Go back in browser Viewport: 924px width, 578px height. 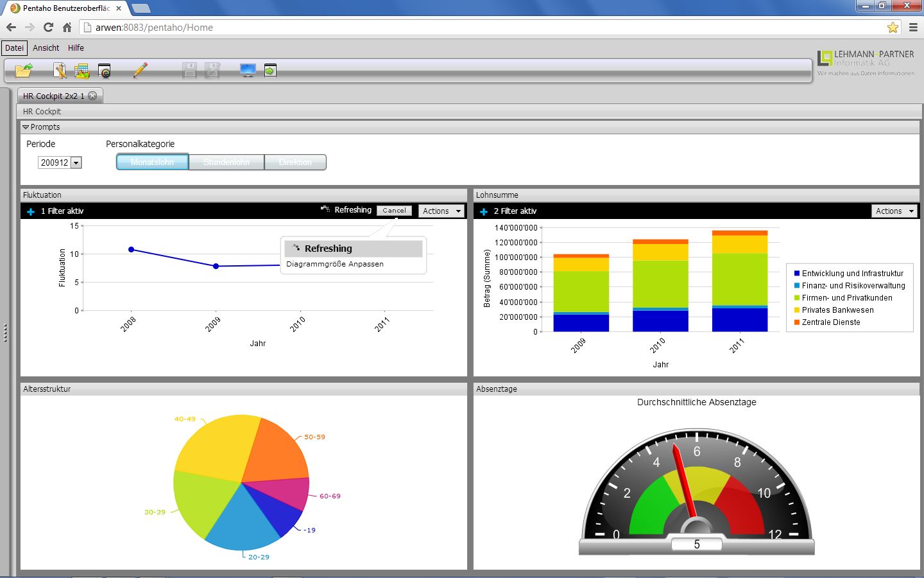(x=11, y=27)
